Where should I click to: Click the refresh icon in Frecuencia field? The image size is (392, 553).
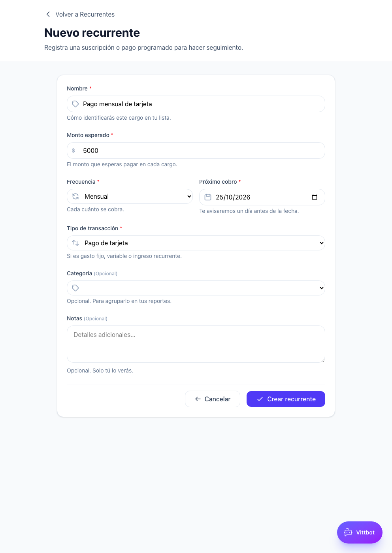coord(75,196)
